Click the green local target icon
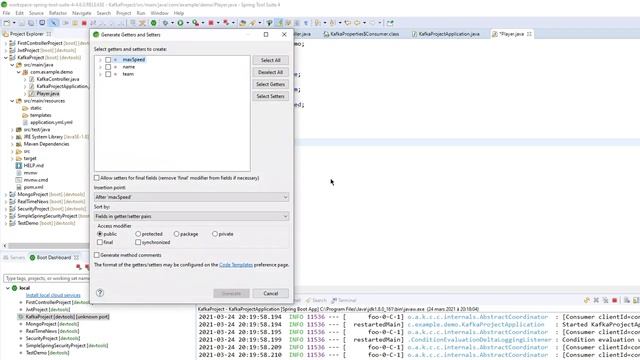 coord(15,288)
